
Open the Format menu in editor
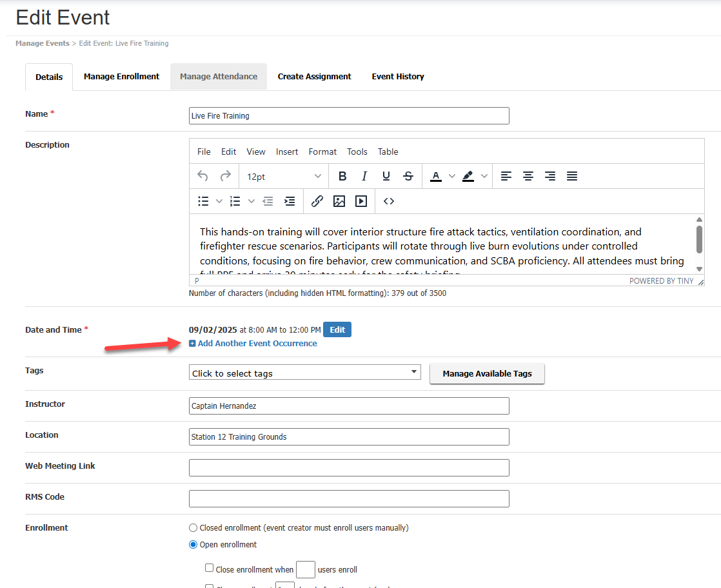coord(322,152)
